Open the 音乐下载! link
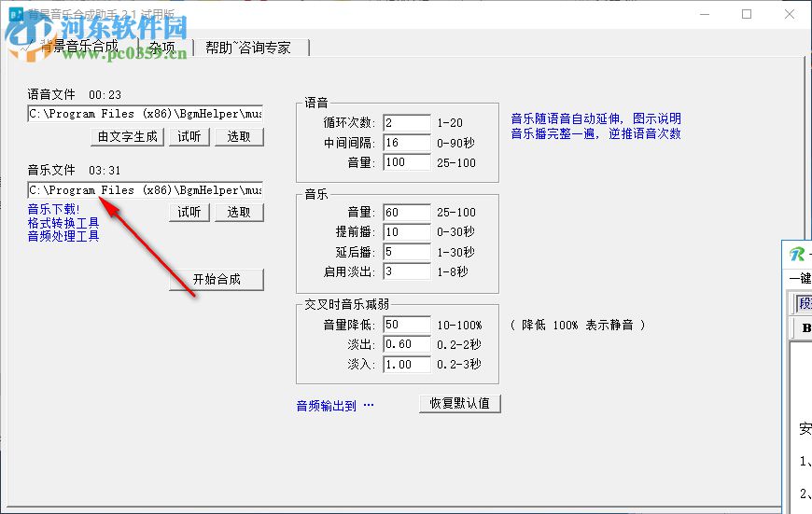The image size is (812, 514). click(x=54, y=209)
